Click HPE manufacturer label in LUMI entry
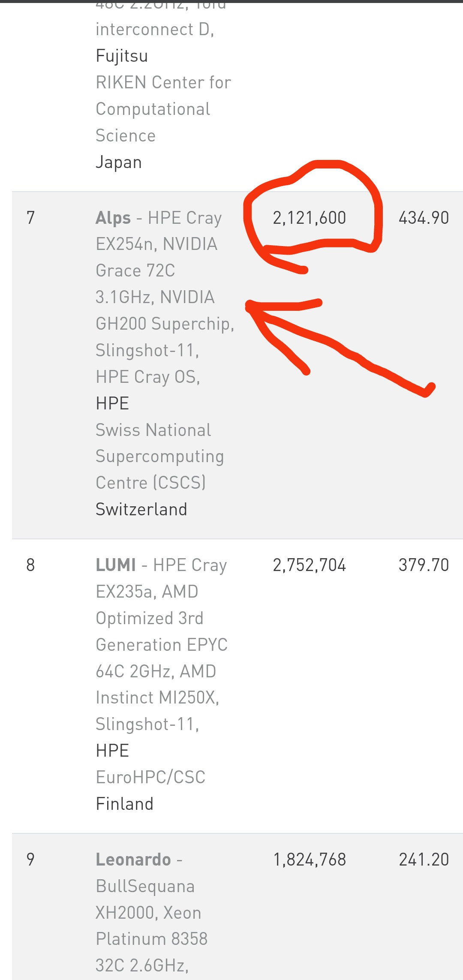Image resolution: width=463 pixels, height=980 pixels. click(x=112, y=751)
